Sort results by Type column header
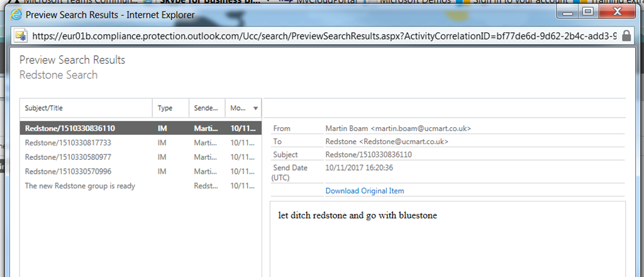This screenshot has height=277, width=644. (170, 108)
